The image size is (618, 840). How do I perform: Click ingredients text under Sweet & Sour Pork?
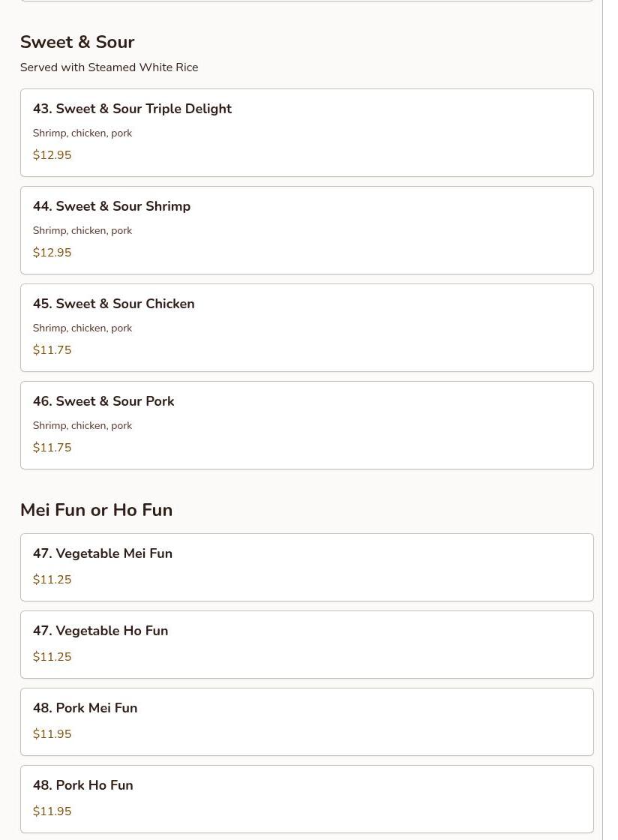pyautogui.click(x=82, y=425)
